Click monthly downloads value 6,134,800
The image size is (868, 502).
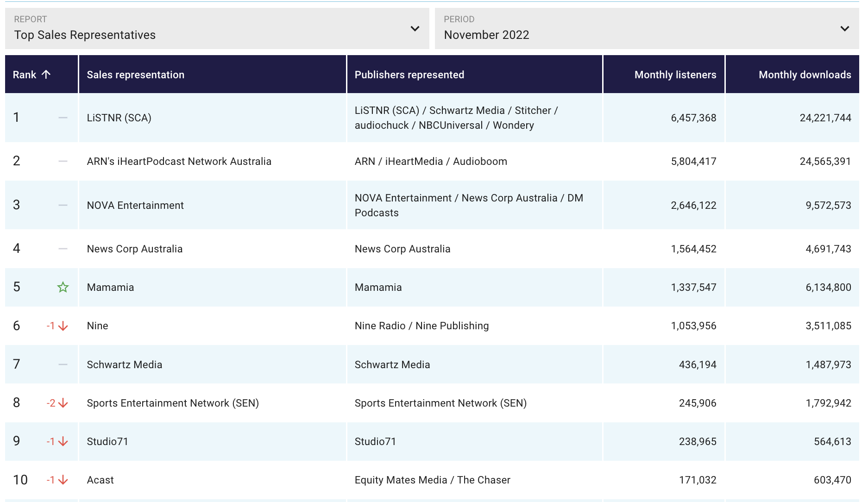[x=828, y=287]
